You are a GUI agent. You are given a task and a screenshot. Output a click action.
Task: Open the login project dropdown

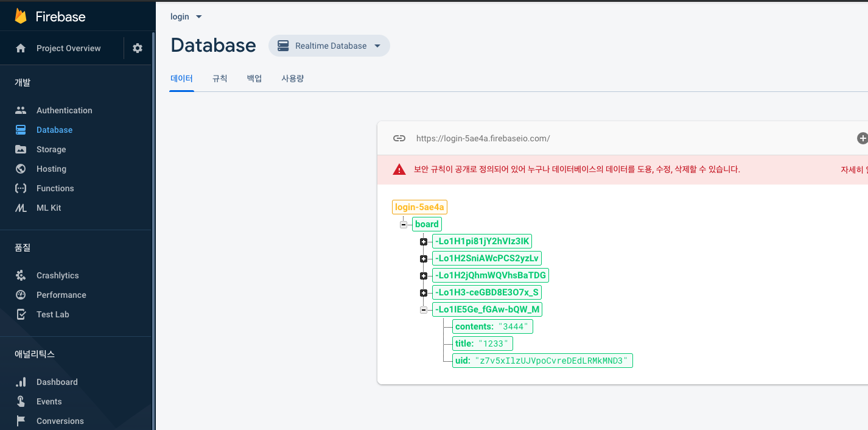coord(186,16)
